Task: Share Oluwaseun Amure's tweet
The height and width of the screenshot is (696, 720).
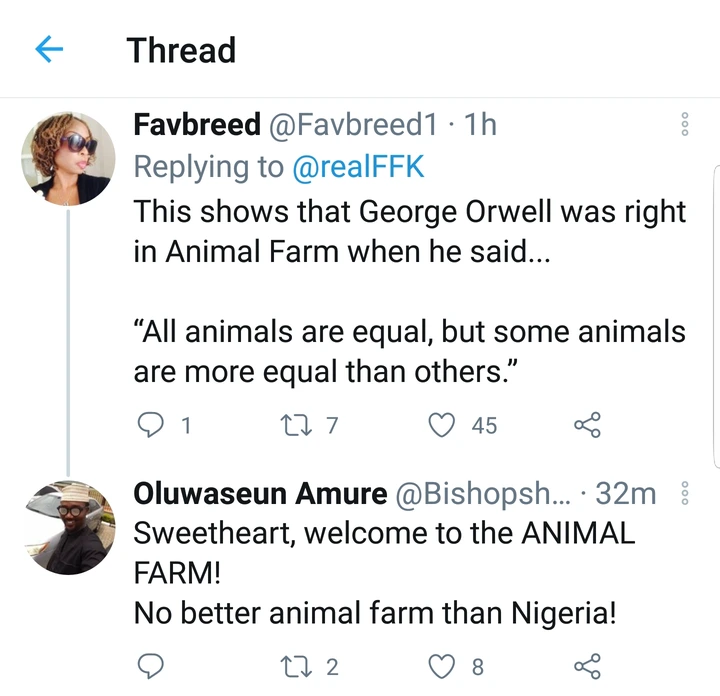Action: click(x=588, y=666)
